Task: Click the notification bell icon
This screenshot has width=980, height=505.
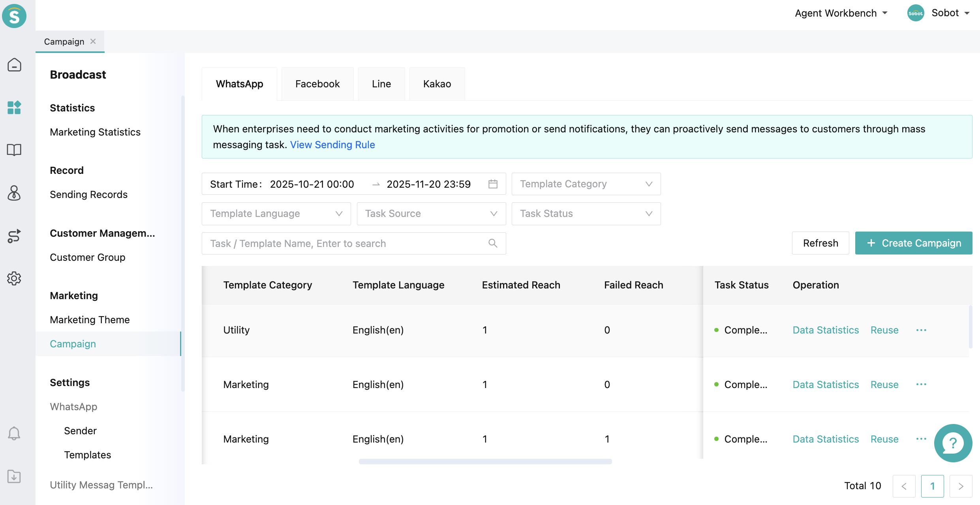Action: click(14, 433)
